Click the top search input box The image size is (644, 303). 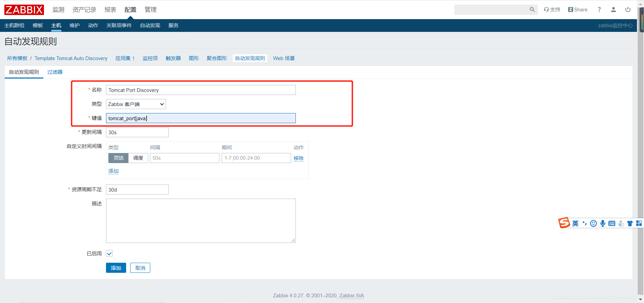(492, 10)
